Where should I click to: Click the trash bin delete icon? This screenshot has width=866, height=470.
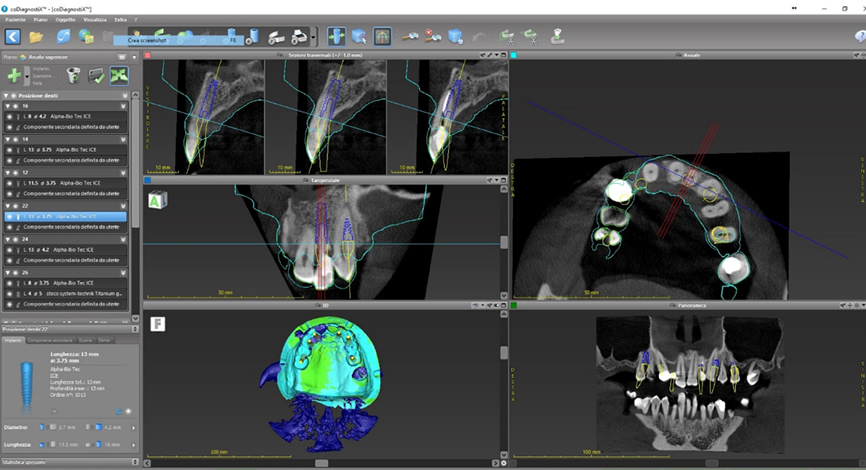coord(73,75)
